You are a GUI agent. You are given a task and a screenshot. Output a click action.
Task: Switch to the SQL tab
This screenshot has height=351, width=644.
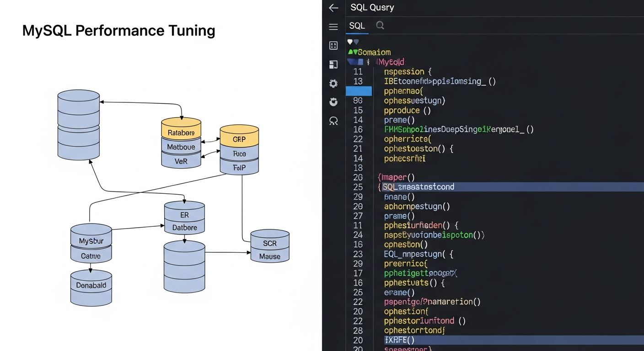(357, 26)
